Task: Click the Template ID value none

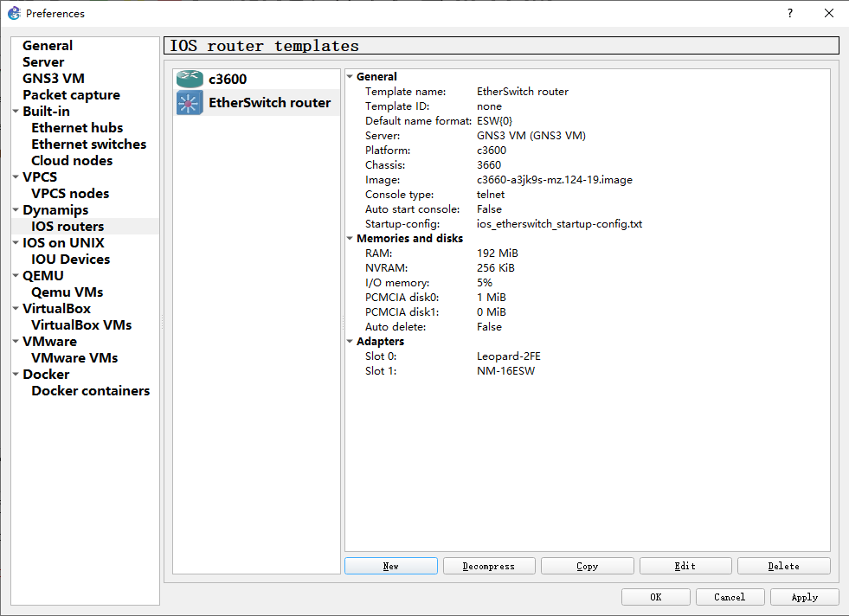Action: pyautogui.click(x=489, y=106)
